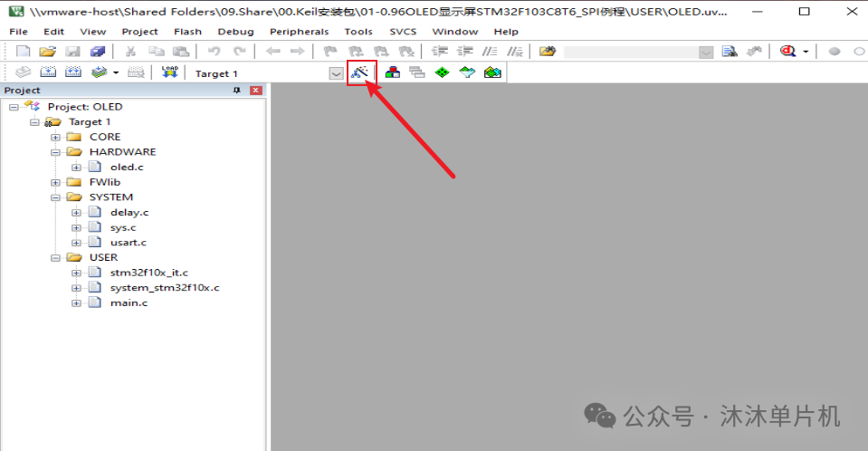Open the Find text combo box dropdown
This screenshot has width=868, height=451.
click(706, 53)
